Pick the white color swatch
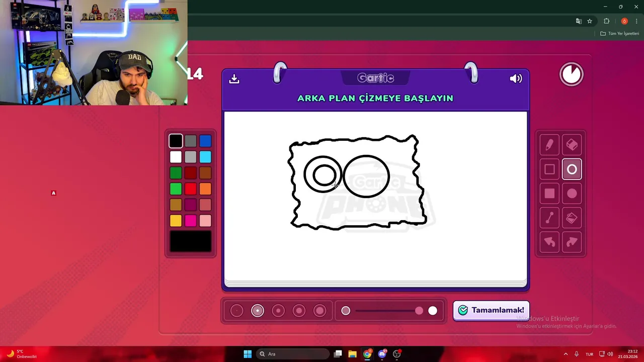Image resolution: width=644 pixels, height=362 pixels. [x=176, y=157]
